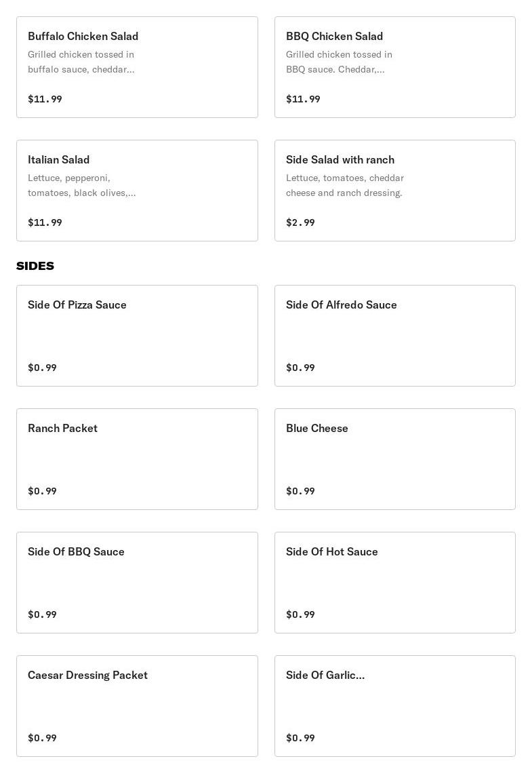Select the Side Of BBQ Sauce card
Viewport: 532px width, 763px height.
click(137, 583)
